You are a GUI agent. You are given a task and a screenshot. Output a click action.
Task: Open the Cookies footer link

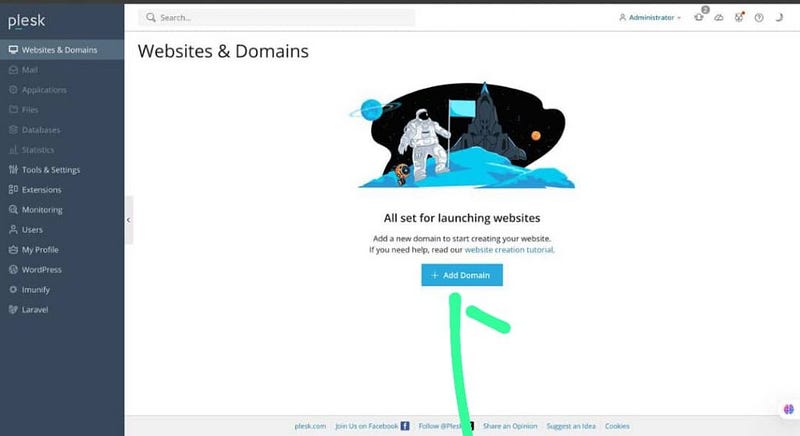(617, 426)
